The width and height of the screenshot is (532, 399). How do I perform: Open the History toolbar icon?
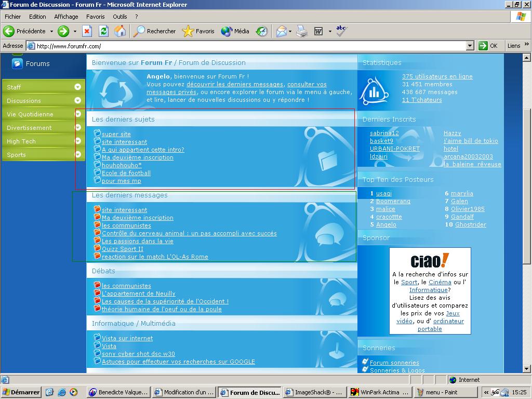coord(262,31)
